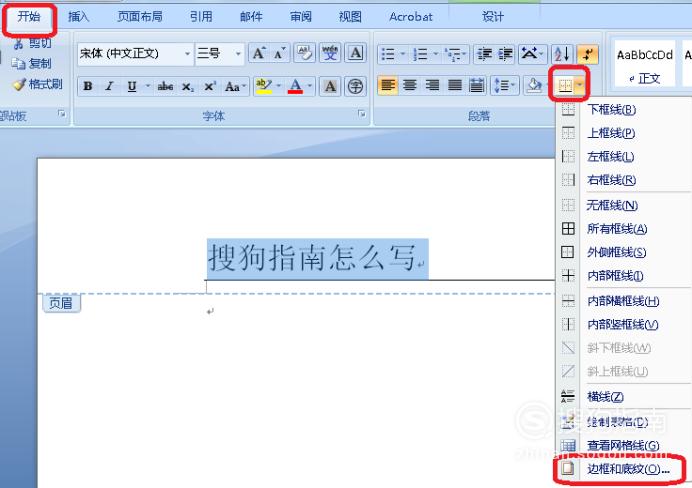Open the 字体 group dialog launcher
The height and width of the screenshot is (488, 692).
[362, 114]
